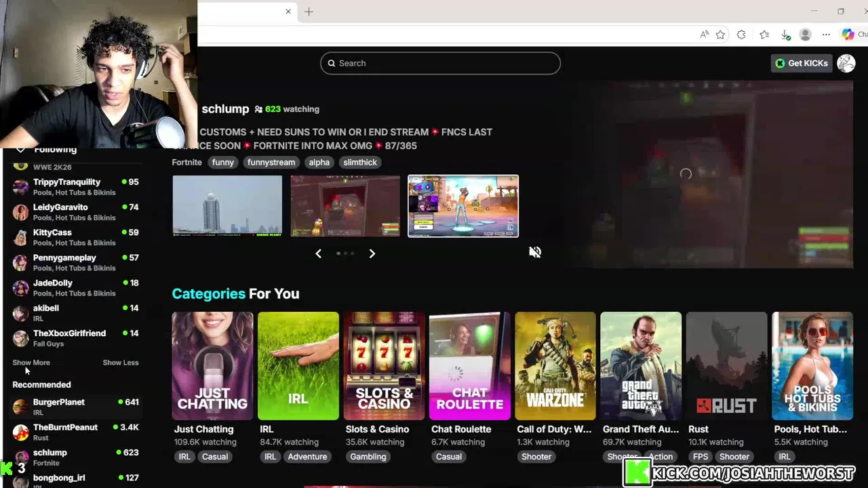868x488 pixels.
Task: Click TrippyTranquility channel avatar
Action: [x=21, y=186]
